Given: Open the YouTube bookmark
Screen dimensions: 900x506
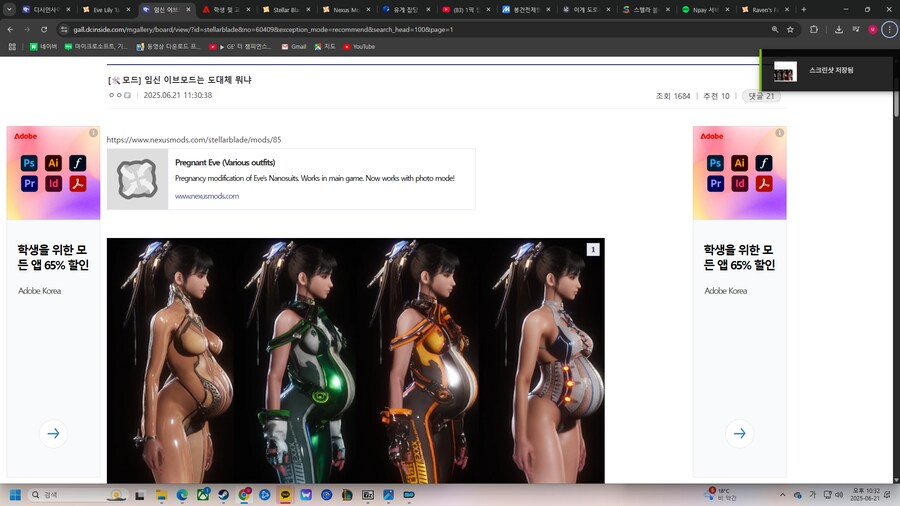Looking at the screenshot, I should point(359,46).
